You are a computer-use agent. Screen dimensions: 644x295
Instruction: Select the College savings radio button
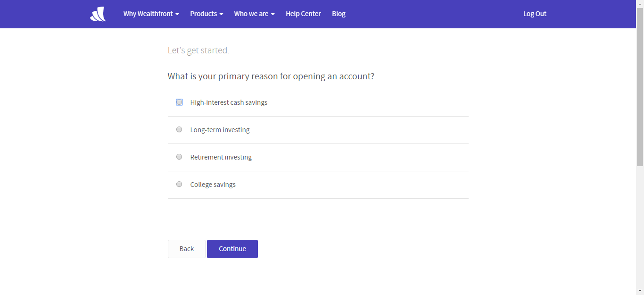click(179, 185)
